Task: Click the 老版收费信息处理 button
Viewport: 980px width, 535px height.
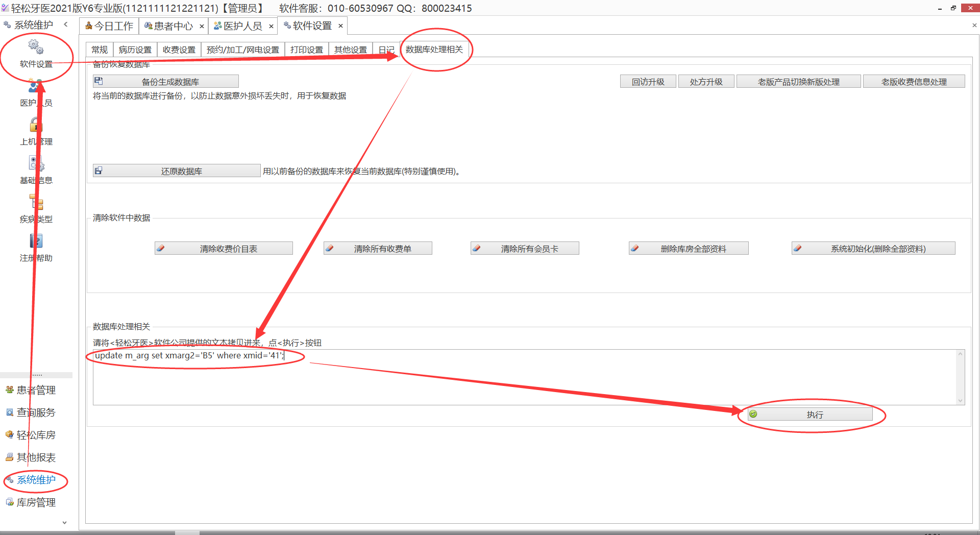Action: pyautogui.click(x=914, y=82)
